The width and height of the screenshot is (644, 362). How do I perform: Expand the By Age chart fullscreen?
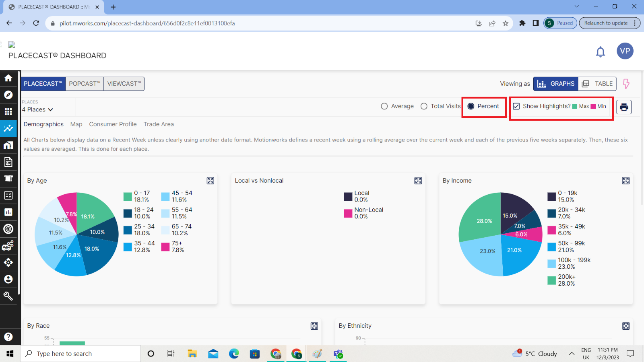211,181
